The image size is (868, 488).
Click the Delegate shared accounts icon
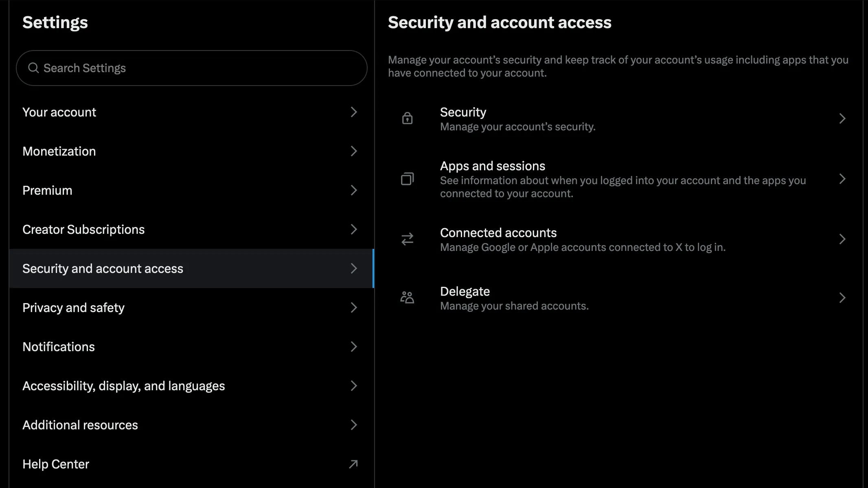pos(407,298)
